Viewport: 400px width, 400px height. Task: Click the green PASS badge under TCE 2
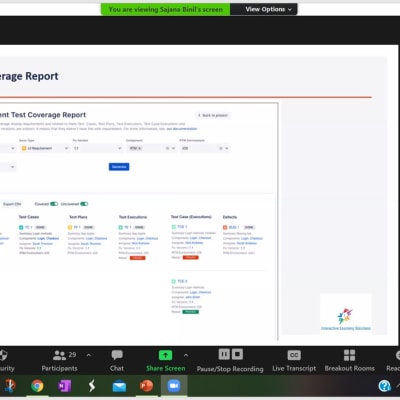pos(191,312)
